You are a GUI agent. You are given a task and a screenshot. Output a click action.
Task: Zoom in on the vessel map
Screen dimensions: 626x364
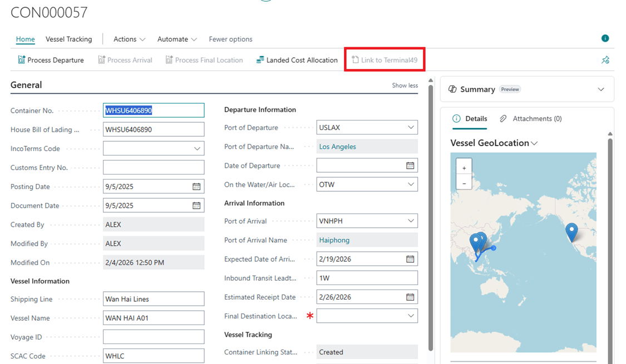tap(464, 168)
